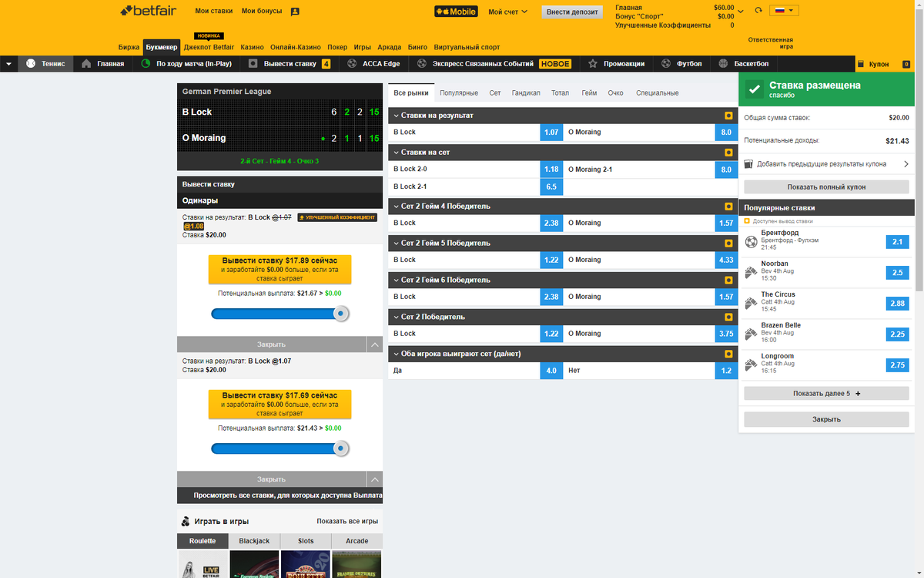Open the Баскетбол basketball icon

pyautogui.click(x=723, y=64)
